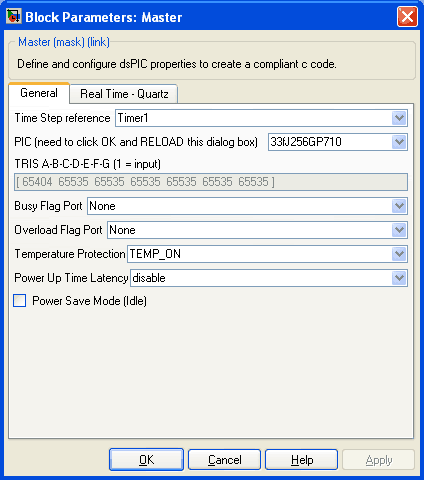Image resolution: width=424 pixels, height=480 pixels.
Task: Click the TRIS A-B-C-D-E-F-G value field
Action: point(211,182)
